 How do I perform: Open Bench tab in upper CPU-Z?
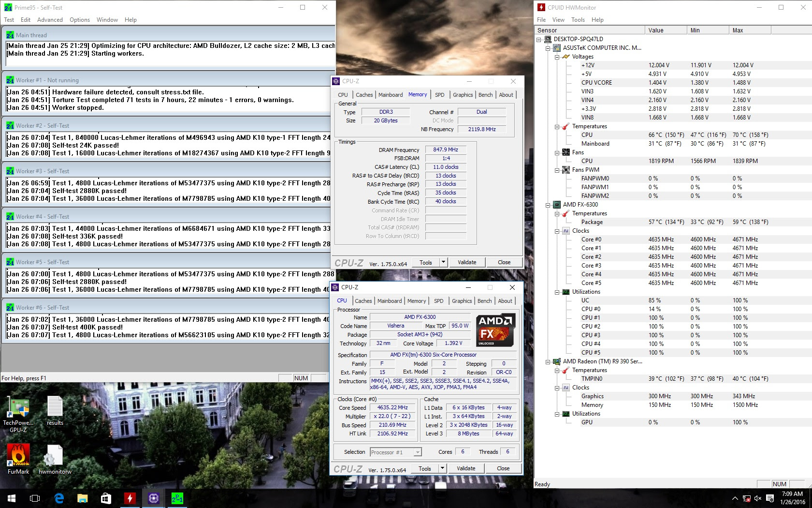(485, 95)
